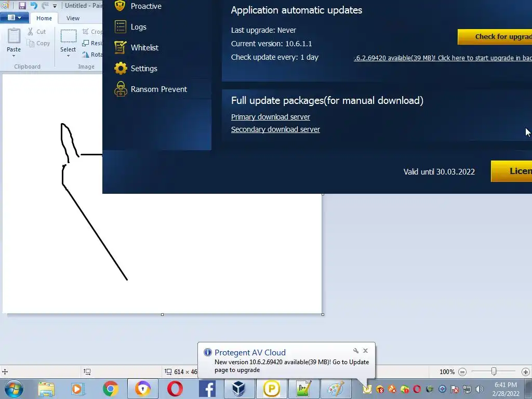Open the Paint application menu button
Image resolution: width=532 pixels, height=399 pixels.
pyautogui.click(x=15, y=18)
